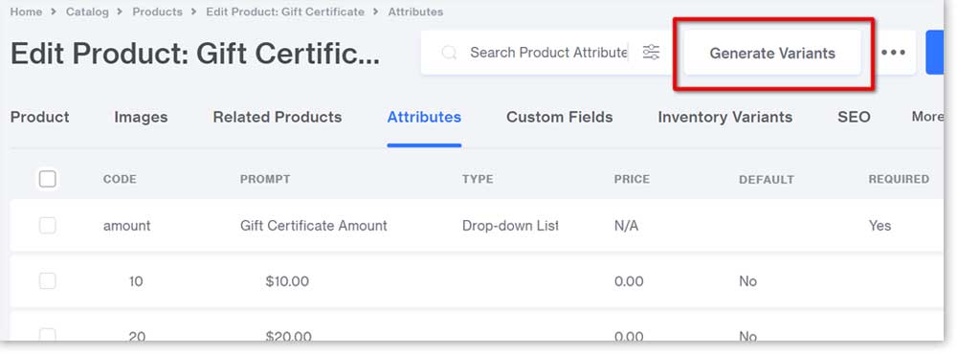Screen dimensions: 980x354
Task: Click the search magnifier icon
Action: click(449, 53)
